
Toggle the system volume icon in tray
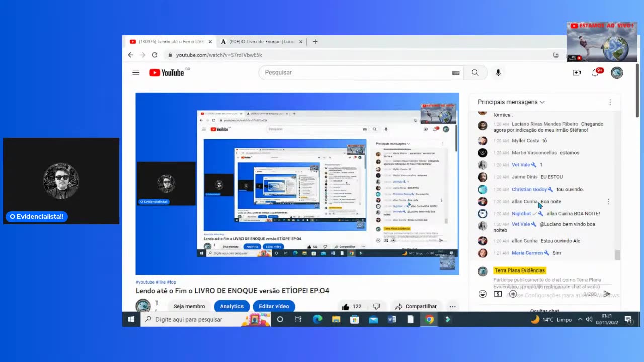(x=589, y=319)
